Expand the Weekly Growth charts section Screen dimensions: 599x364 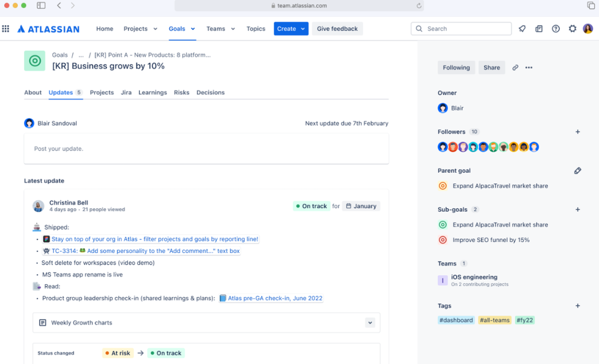pos(371,322)
